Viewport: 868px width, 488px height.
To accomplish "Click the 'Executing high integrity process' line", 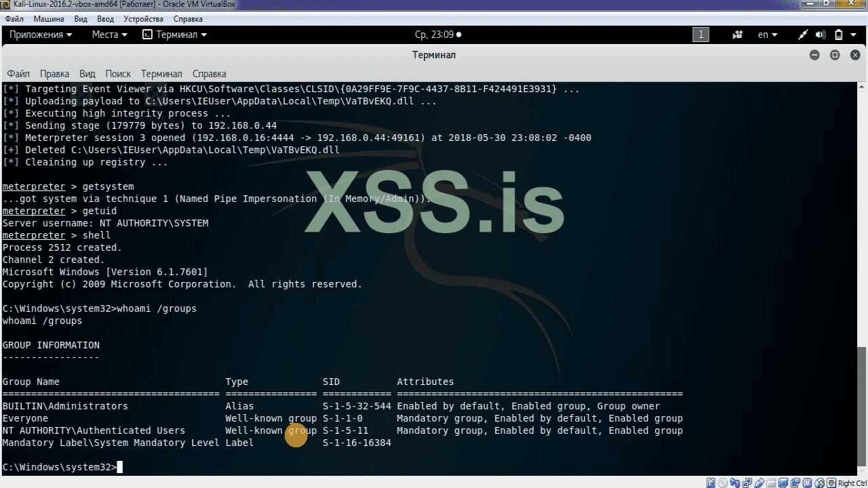I will [x=117, y=113].
